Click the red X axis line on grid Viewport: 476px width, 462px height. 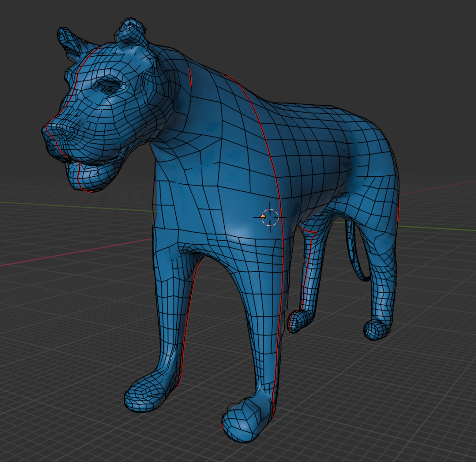tap(70, 255)
